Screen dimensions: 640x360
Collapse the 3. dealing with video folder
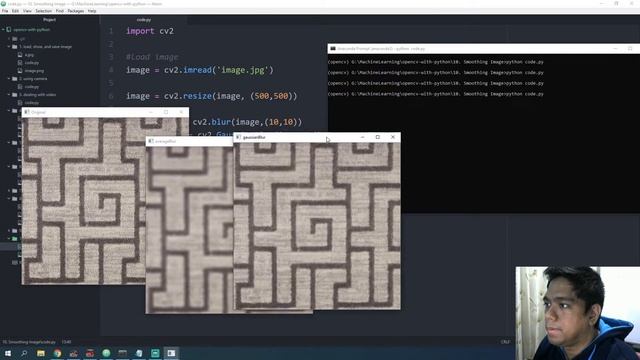pos(9,94)
